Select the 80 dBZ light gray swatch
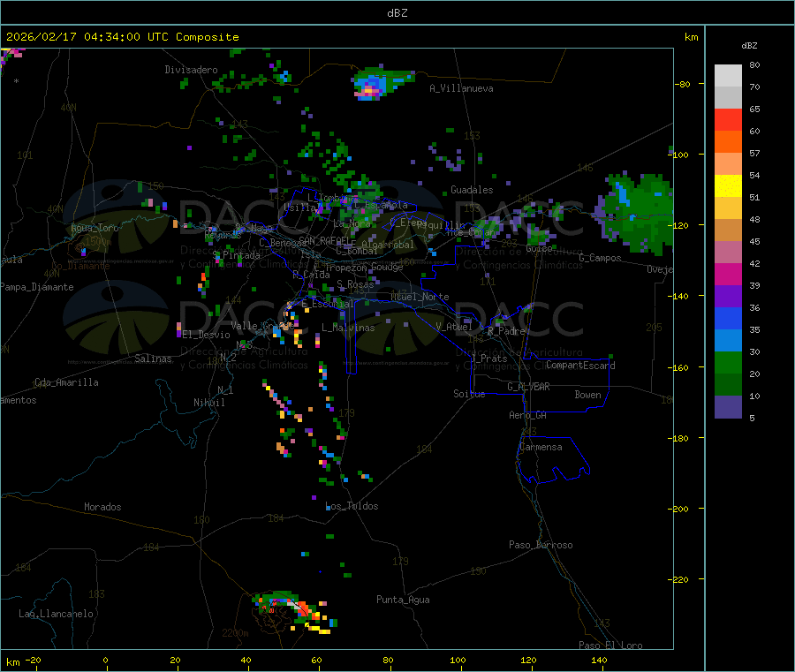This screenshot has height=672, width=795. coord(728,76)
